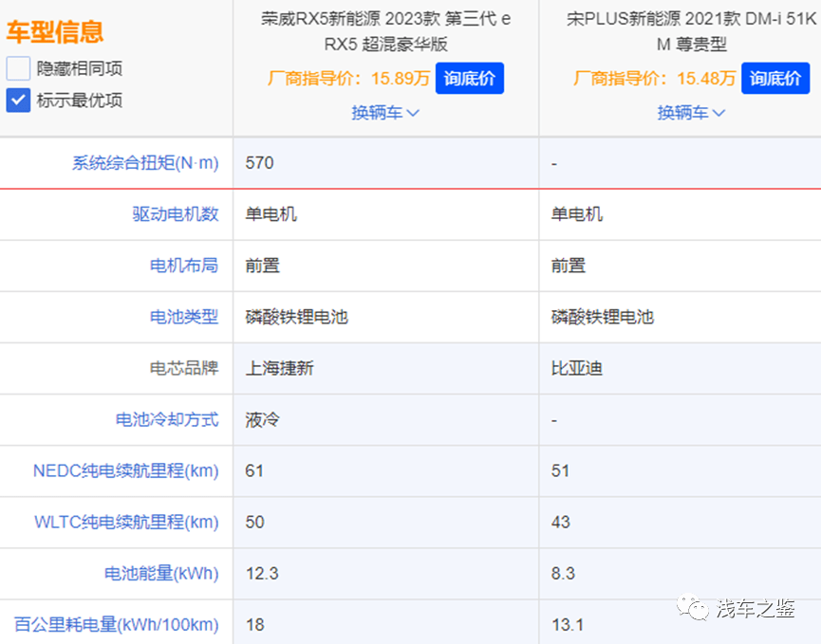Click the WLTC range value 50
The image size is (821, 644).
coord(254,522)
